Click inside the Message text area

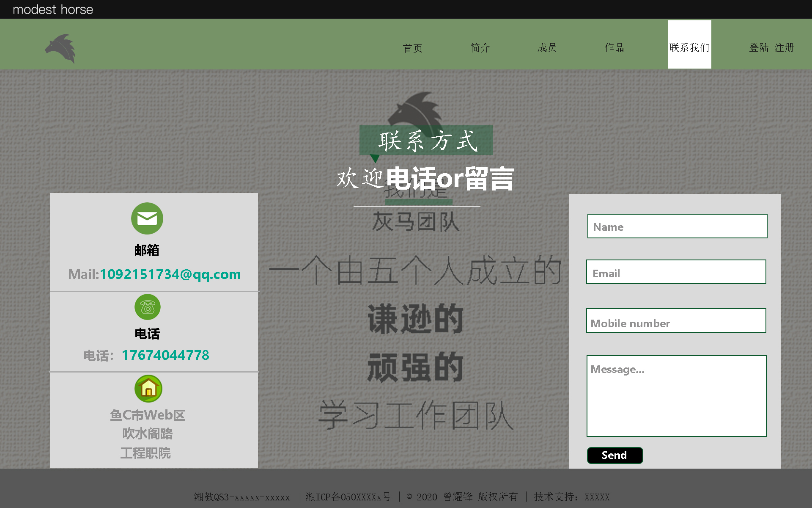click(x=676, y=396)
